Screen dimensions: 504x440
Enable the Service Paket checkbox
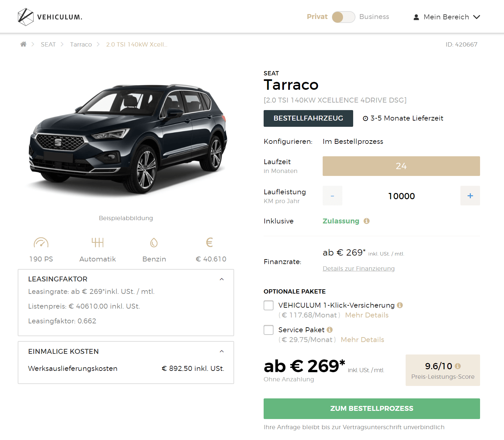click(269, 330)
